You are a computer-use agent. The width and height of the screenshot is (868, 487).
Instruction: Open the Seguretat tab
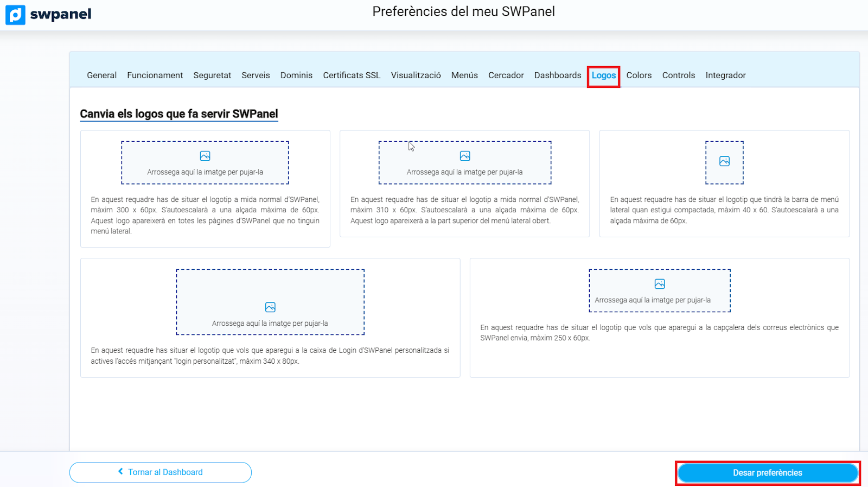point(212,75)
